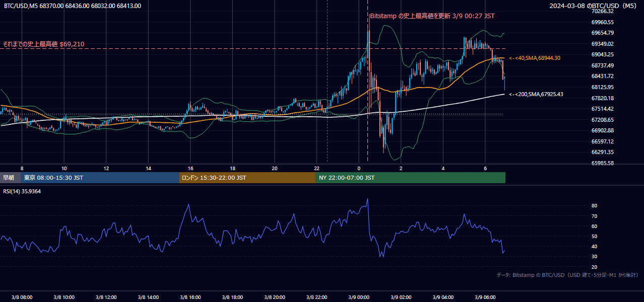This screenshot has height=302, width=644.
Task: Click the RSI 70 level label
Action: tap(594, 216)
